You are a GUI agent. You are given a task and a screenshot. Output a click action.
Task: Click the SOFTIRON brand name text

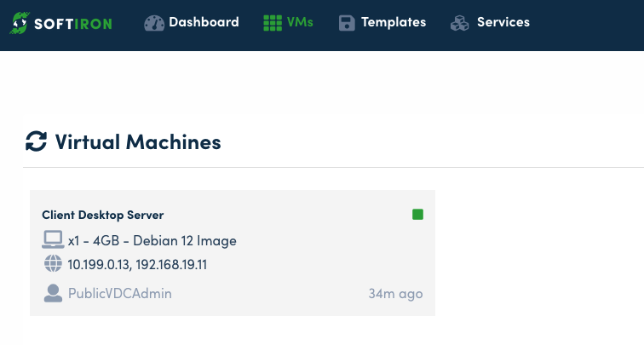tap(75, 23)
